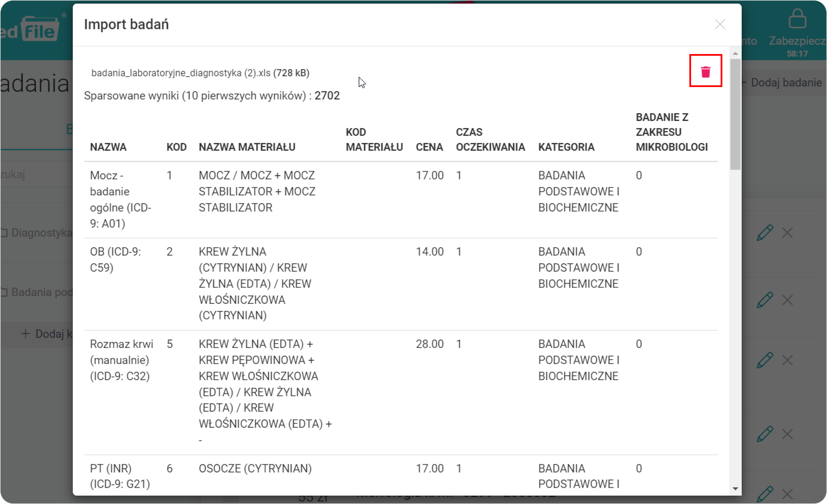This screenshot has height=504, width=827.
Task: Click the second X remove icon in the background list
Action: point(787,300)
